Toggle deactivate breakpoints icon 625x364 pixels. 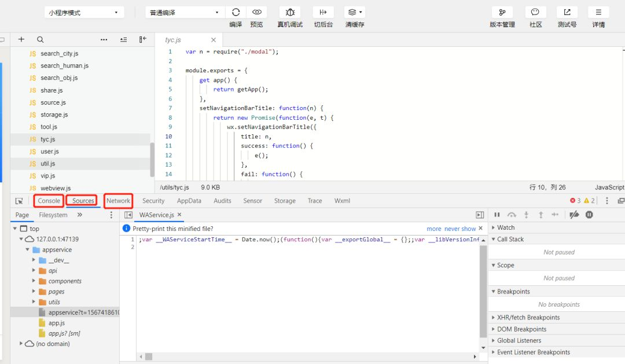(574, 215)
